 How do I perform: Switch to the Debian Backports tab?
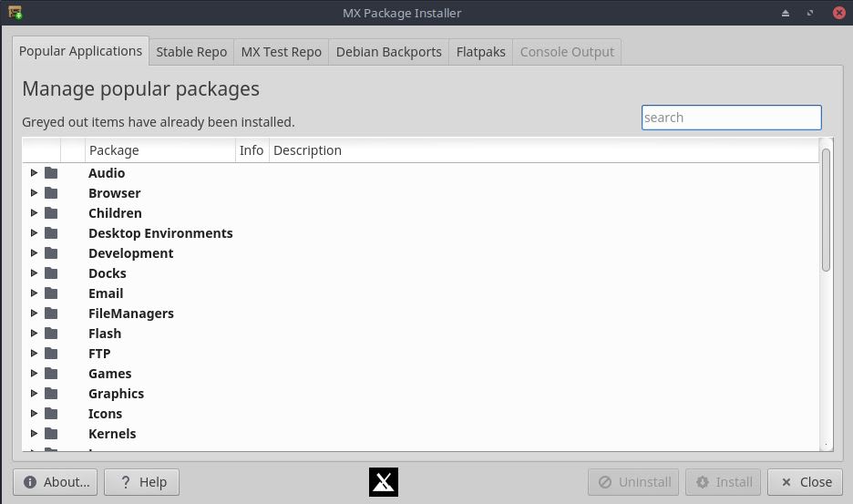tap(388, 52)
